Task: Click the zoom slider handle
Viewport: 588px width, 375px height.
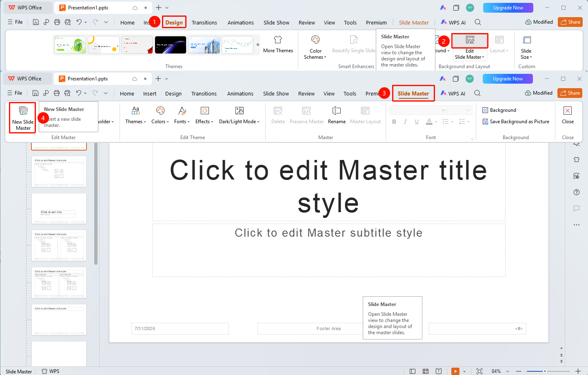Action: (545, 371)
